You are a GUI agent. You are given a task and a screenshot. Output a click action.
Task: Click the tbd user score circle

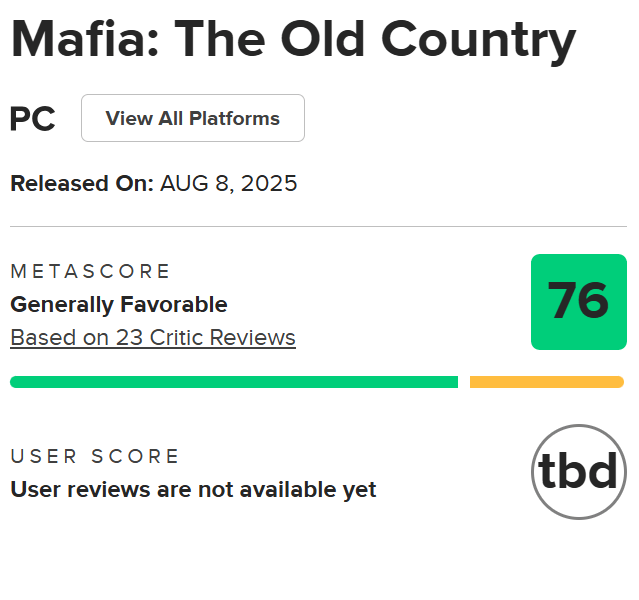579,472
